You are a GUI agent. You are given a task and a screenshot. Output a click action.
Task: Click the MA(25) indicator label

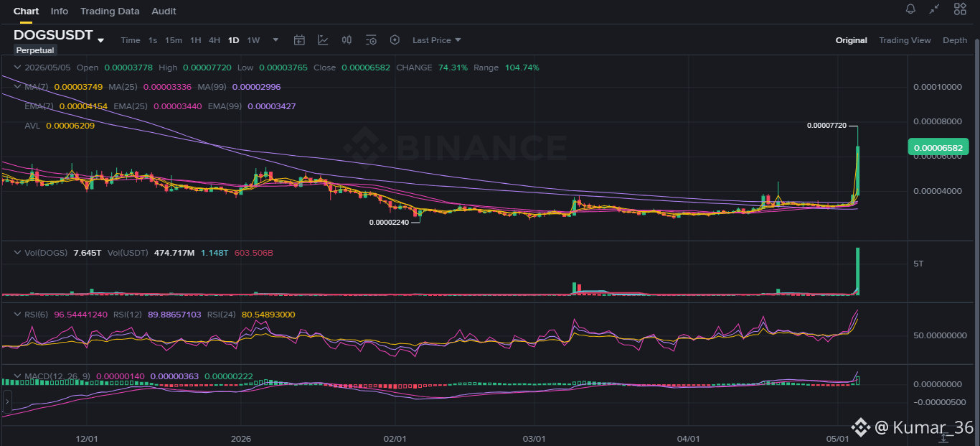124,87
